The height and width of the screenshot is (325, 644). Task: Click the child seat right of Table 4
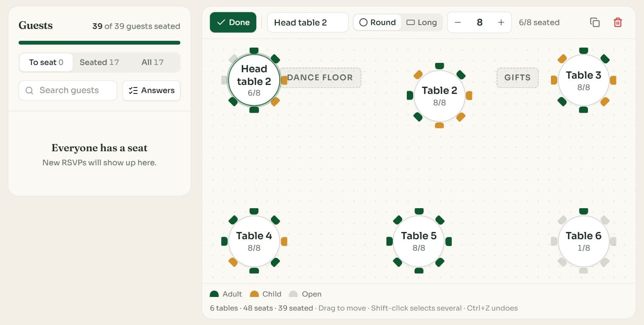pyautogui.click(x=284, y=241)
